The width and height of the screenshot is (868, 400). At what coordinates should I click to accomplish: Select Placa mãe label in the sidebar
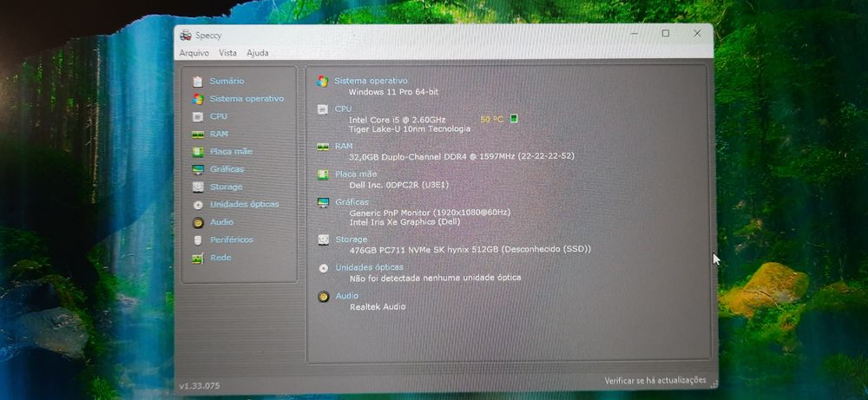231,152
